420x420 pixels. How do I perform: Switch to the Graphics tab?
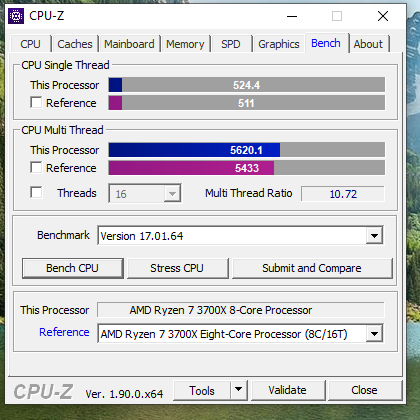coord(279,44)
